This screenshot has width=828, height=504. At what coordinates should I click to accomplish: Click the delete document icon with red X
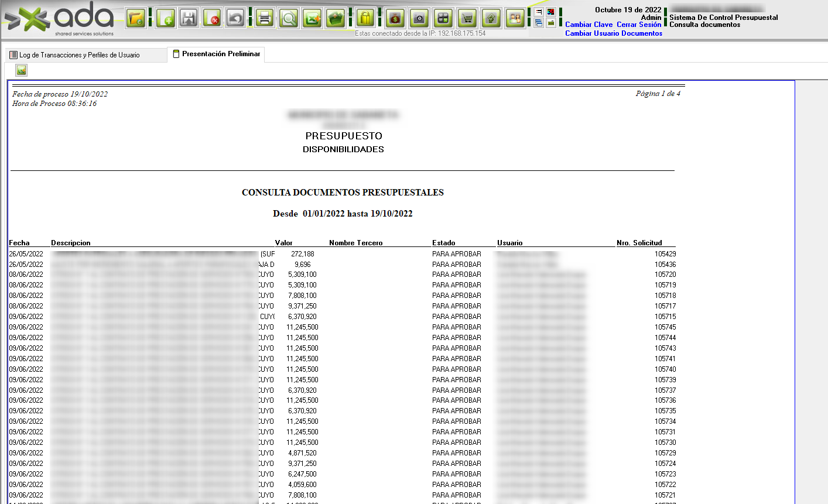[212, 19]
